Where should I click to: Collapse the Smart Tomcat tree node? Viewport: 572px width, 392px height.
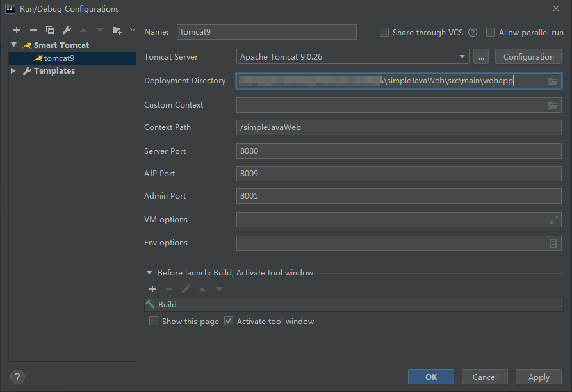coord(13,45)
